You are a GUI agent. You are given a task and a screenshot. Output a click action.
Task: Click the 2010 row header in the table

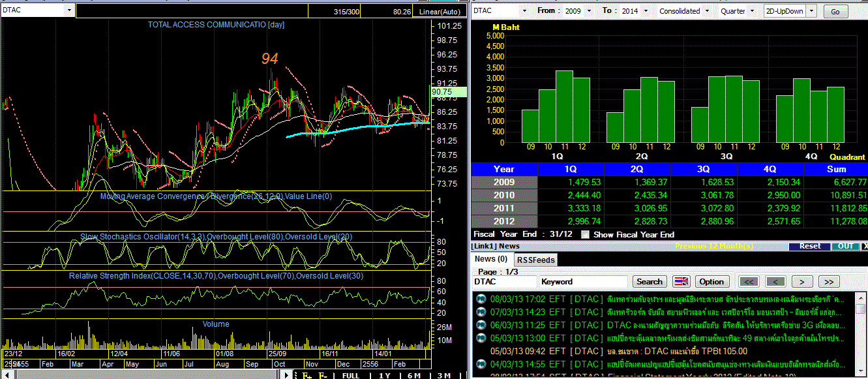(x=504, y=195)
